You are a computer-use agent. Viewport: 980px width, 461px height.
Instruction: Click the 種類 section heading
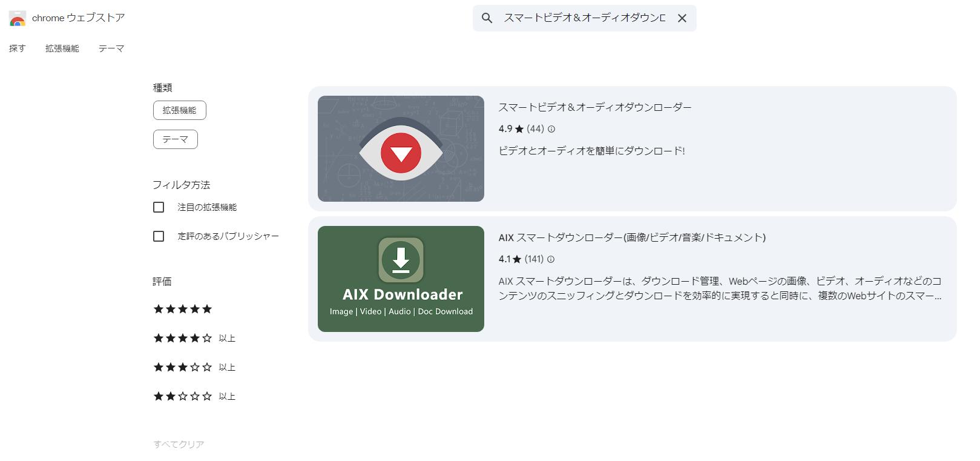162,88
